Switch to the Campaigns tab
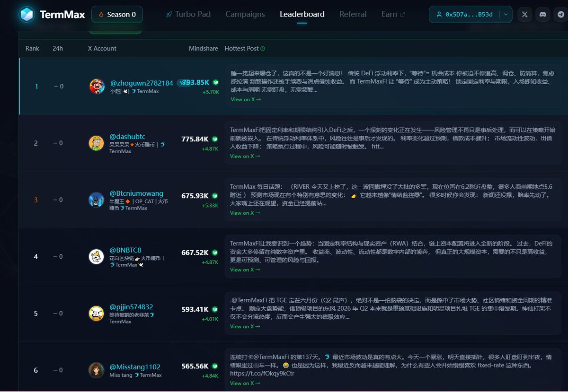Viewport: 568px width, 392px height. click(245, 14)
